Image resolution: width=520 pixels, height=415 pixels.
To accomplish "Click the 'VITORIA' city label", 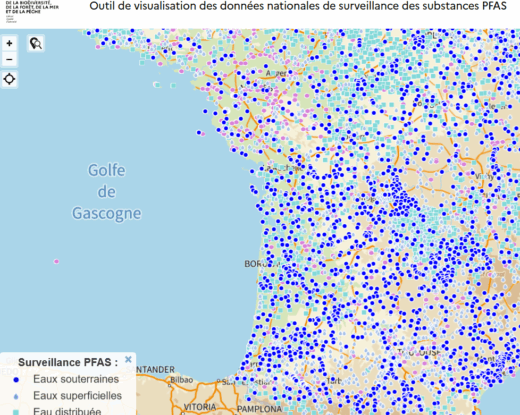I will pos(200,407).
